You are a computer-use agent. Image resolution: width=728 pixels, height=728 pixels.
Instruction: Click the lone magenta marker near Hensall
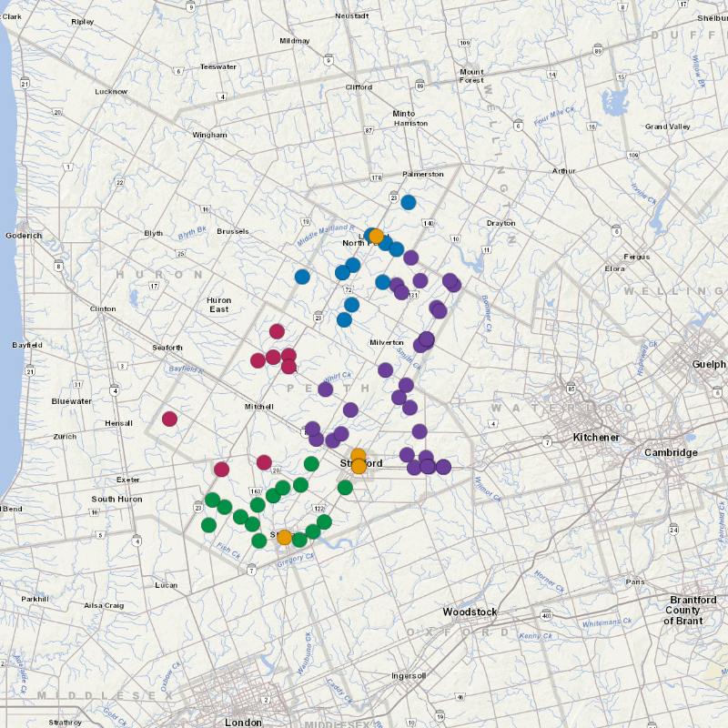click(x=169, y=419)
